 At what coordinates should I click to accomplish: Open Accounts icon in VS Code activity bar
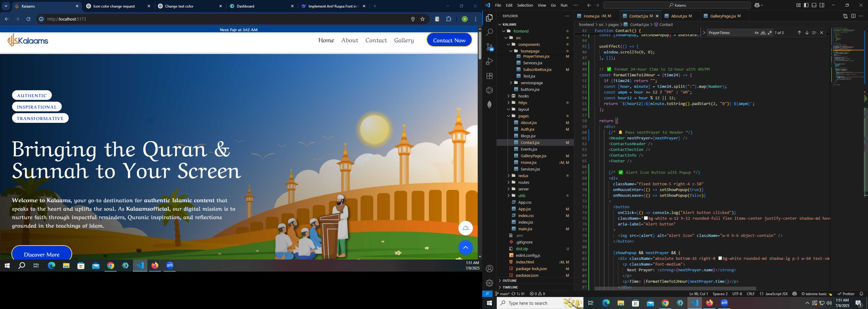[x=489, y=269]
